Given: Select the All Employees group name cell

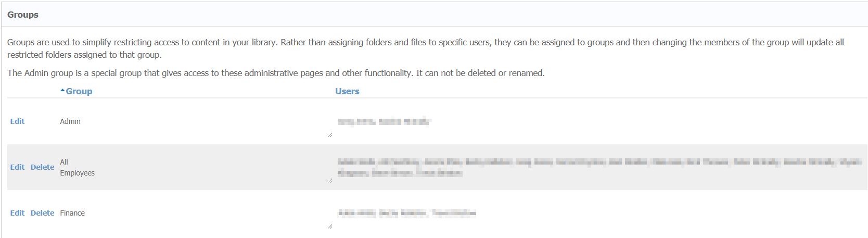Looking at the screenshot, I should (x=77, y=167).
